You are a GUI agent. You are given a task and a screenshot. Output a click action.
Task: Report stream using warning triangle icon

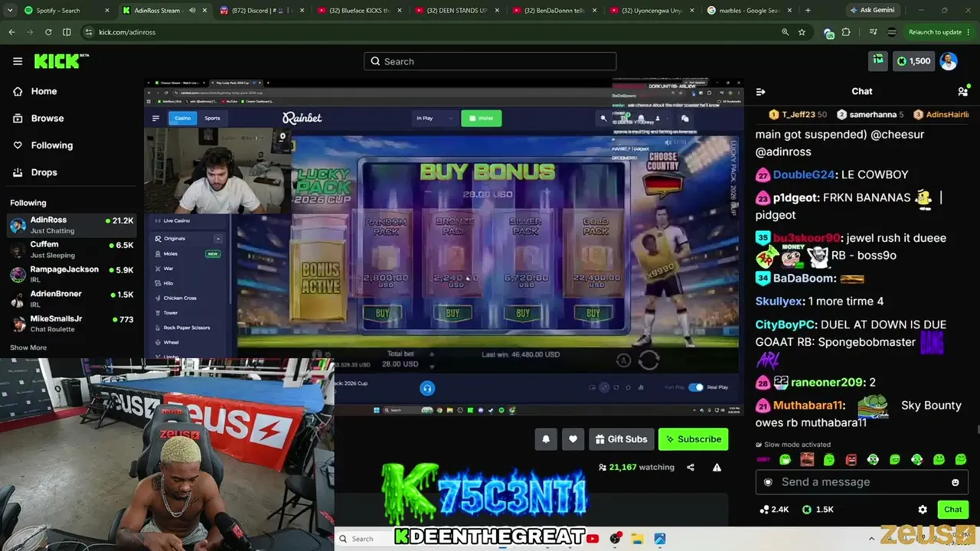point(717,467)
